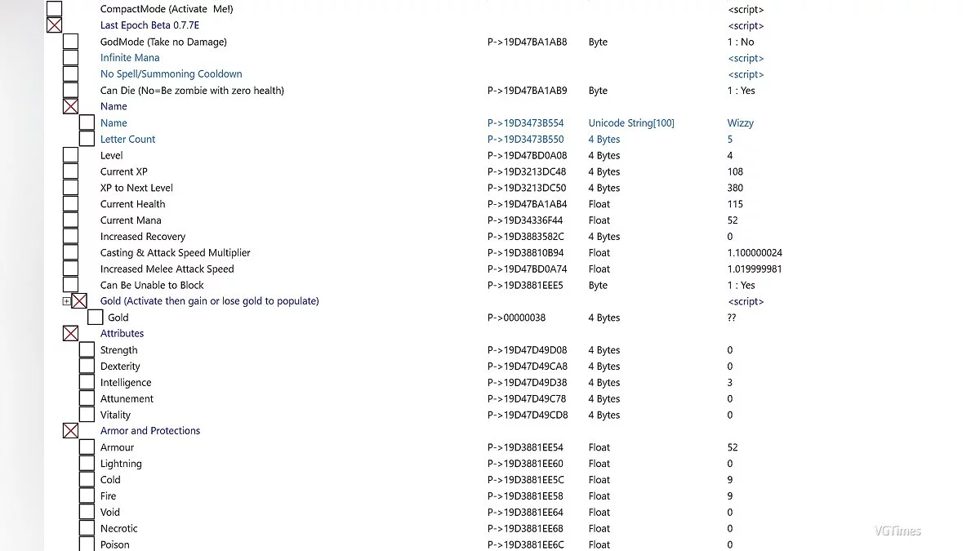
Task: Check the Gold entry checkbox
Action: [x=96, y=318]
